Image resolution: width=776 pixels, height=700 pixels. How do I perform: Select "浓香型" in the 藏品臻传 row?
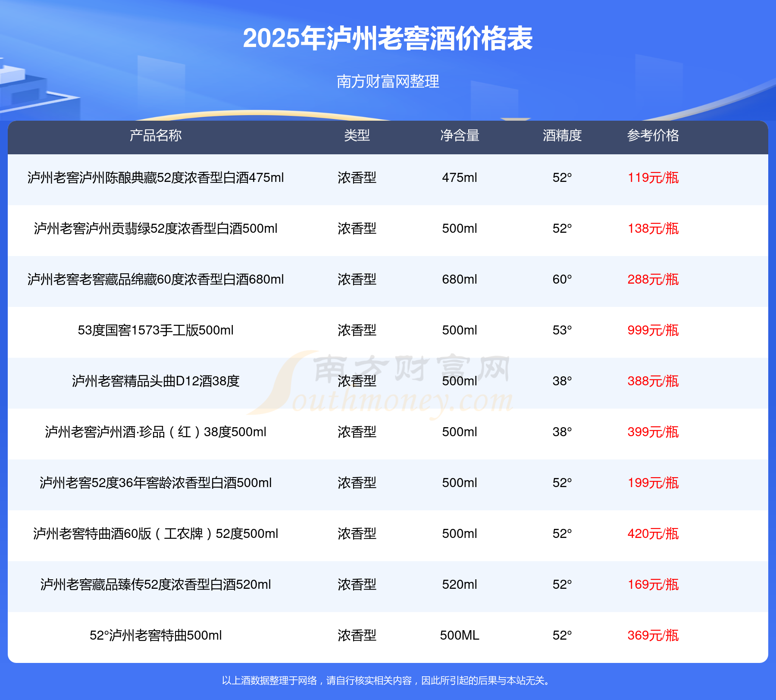coord(357,584)
